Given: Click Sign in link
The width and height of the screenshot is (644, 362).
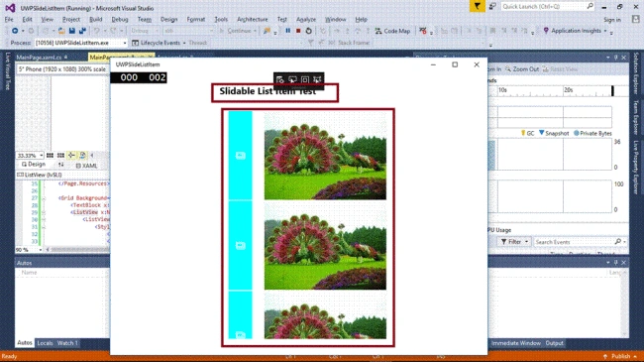Looking at the screenshot, I should pyautogui.click(x=612, y=20).
